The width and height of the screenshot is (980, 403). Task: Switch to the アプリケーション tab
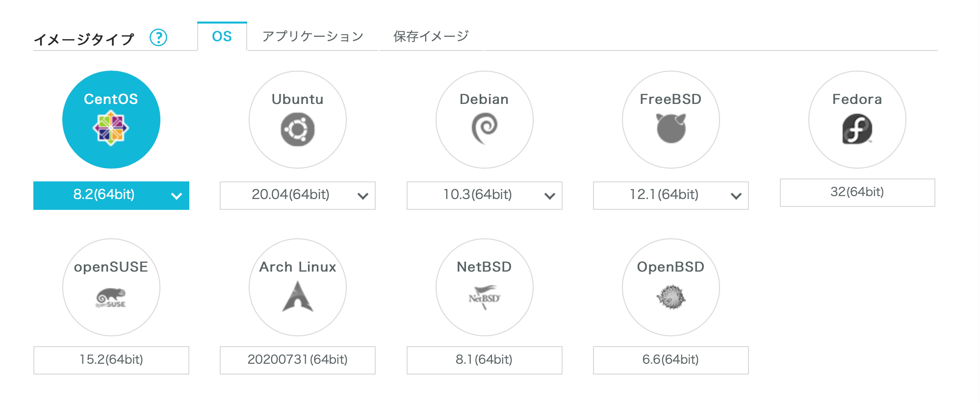click(313, 36)
